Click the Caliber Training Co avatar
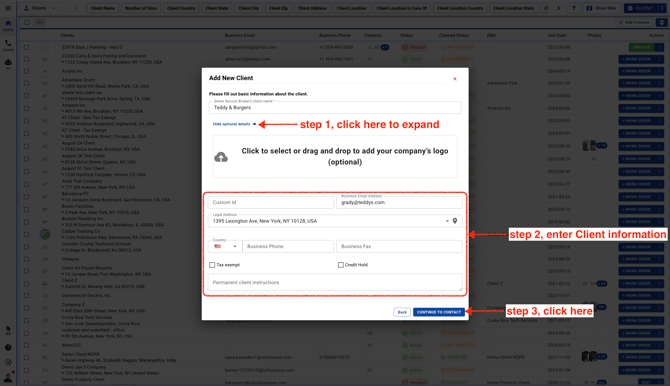670x386 pixels. point(45,234)
